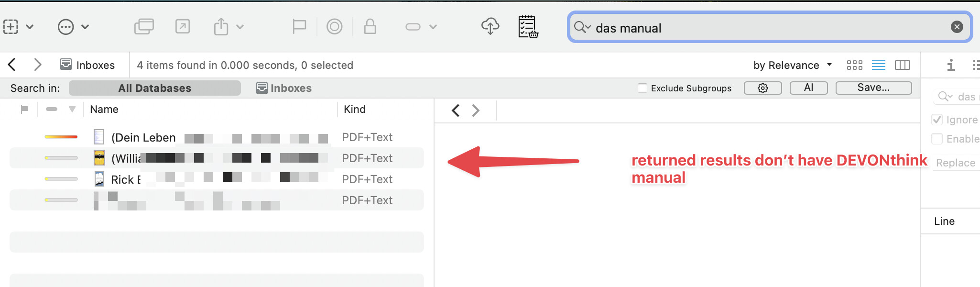Click the Save... button
The image size is (980, 287).
[873, 88]
